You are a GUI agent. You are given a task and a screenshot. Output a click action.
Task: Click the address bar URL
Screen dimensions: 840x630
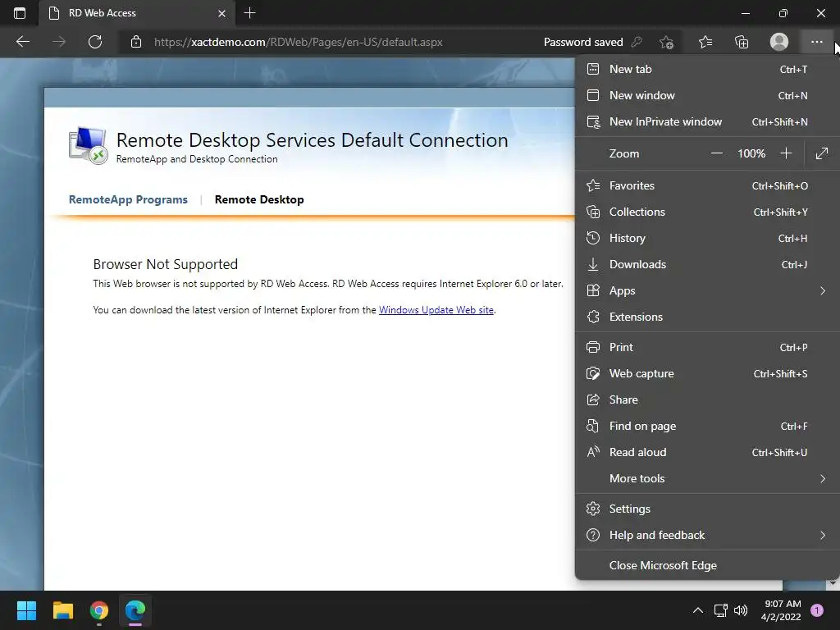[x=299, y=42]
